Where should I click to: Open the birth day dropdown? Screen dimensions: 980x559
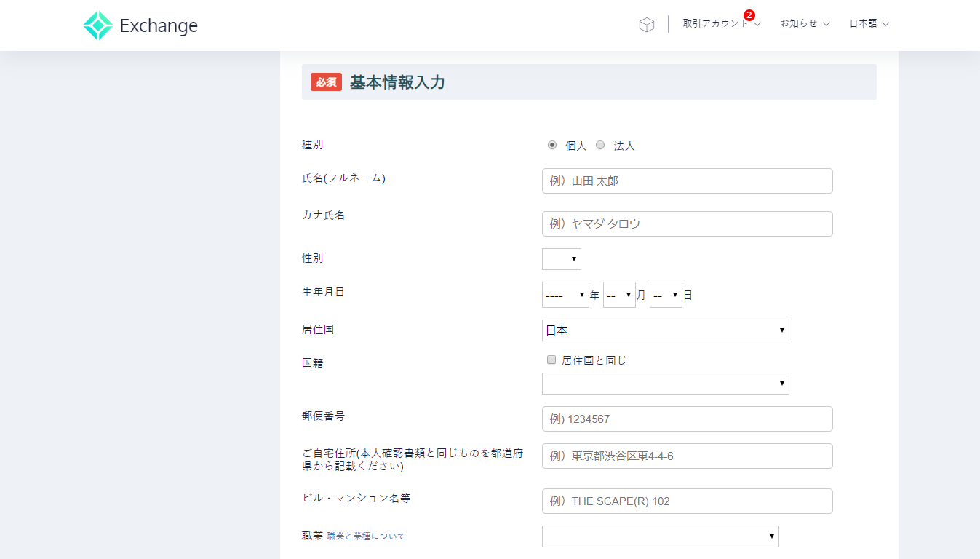(665, 294)
